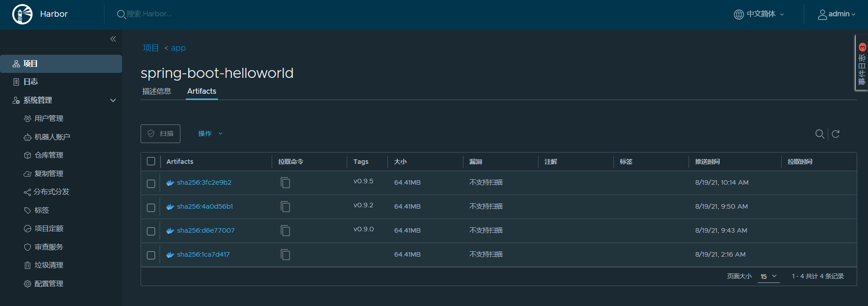This screenshot has width=868, height=306.
Task: Copy pull command for sha256:1ca7d417
Action: [285, 254]
